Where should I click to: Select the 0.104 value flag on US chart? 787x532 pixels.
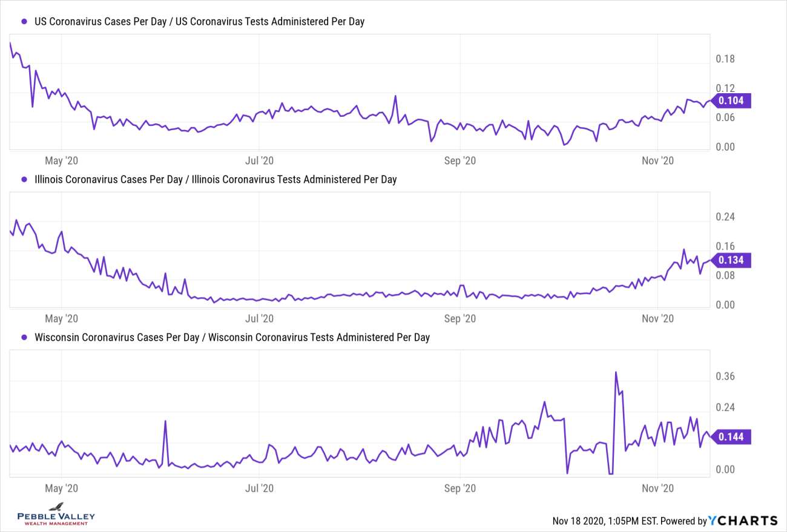click(732, 101)
